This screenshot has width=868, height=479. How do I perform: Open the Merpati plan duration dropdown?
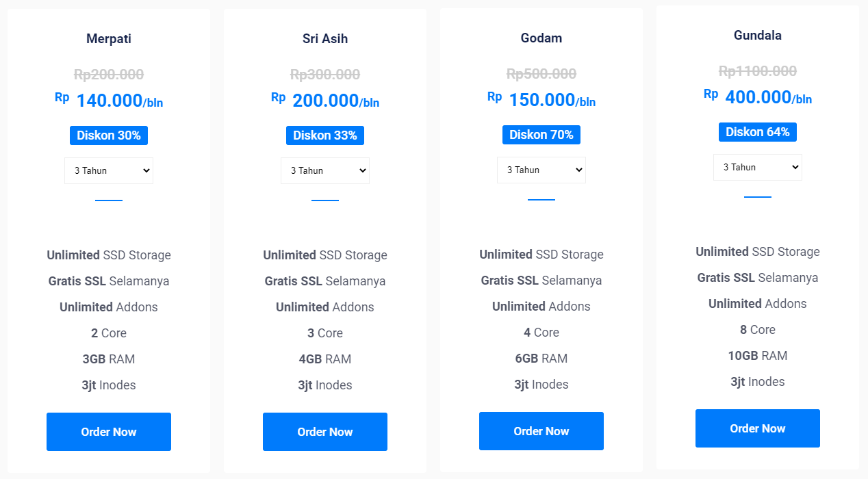pyautogui.click(x=109, y=170)
